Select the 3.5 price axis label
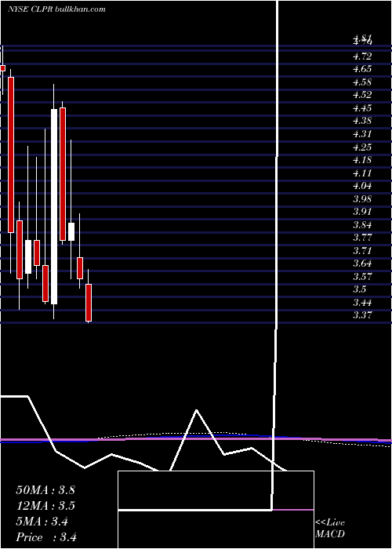The image size is (392, 549). [x=359, y=289]
